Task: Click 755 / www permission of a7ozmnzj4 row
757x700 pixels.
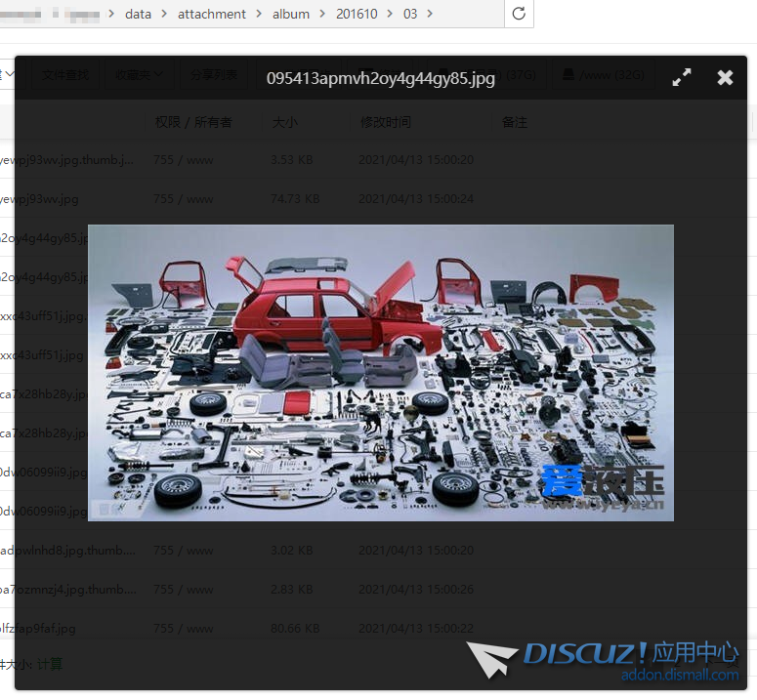Action: 183,589
